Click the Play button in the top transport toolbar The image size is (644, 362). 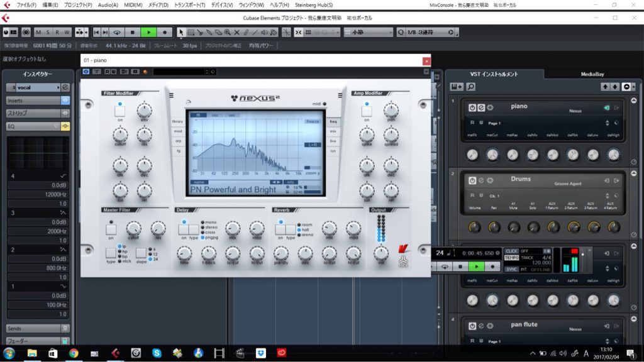coord(148,32)
